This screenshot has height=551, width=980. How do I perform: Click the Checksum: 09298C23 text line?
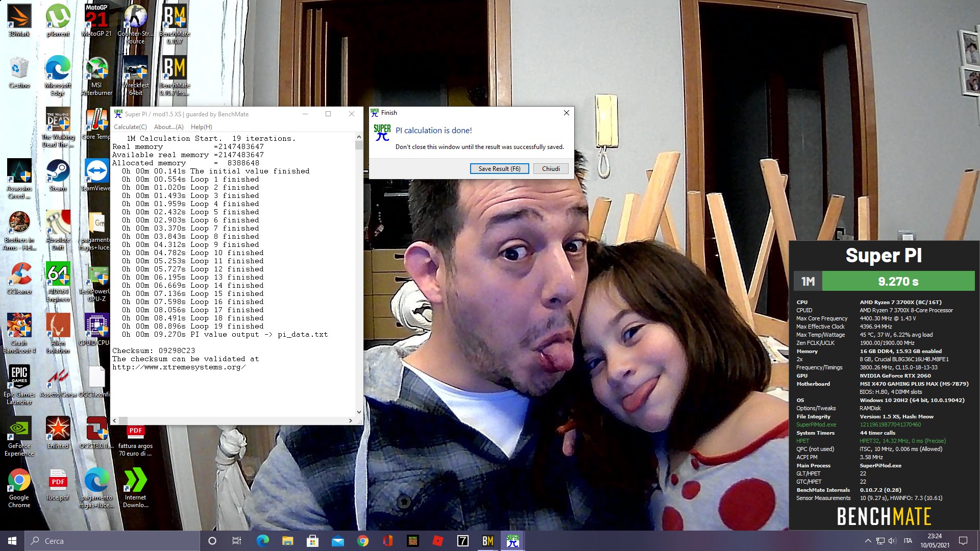[x=154, y=351]
